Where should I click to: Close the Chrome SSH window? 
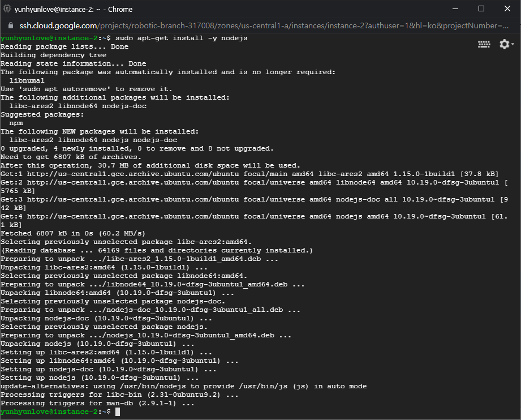coord(507,9)
